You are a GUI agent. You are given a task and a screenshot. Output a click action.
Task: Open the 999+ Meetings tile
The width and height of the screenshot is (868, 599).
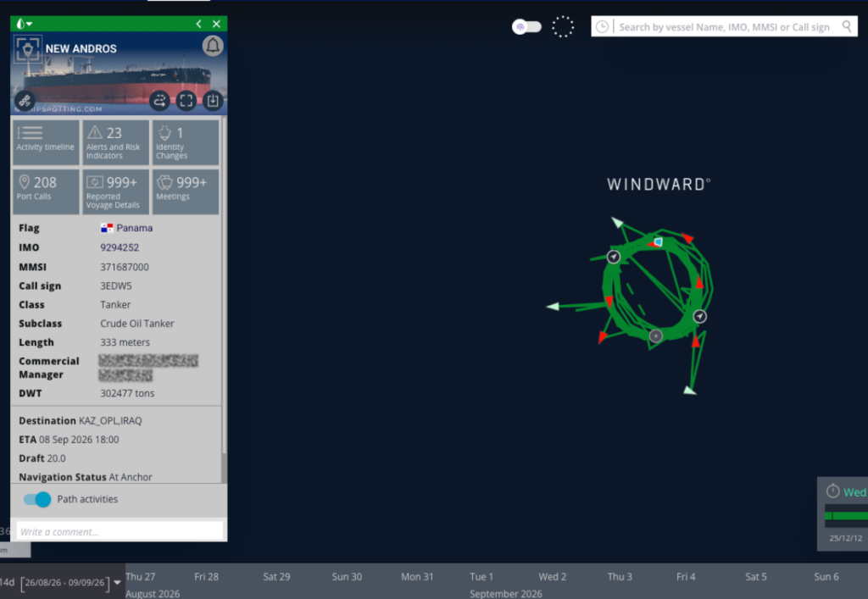click(186, 191)
